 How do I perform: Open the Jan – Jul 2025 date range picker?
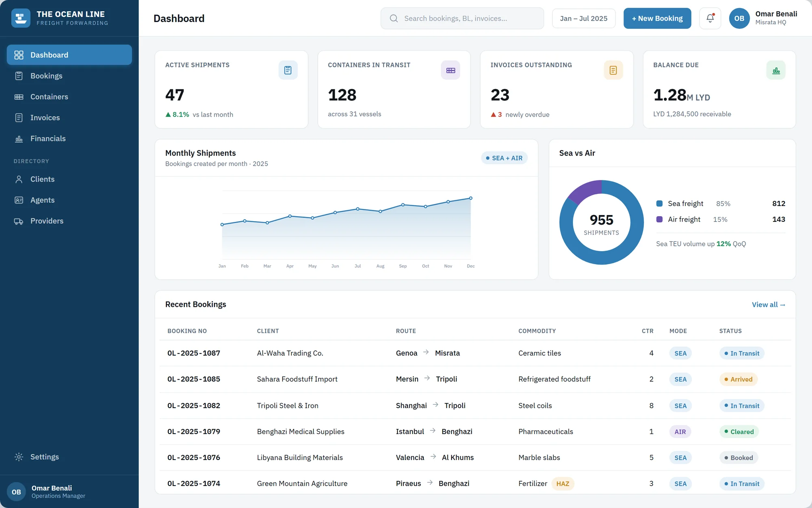[x=583, y=18]
